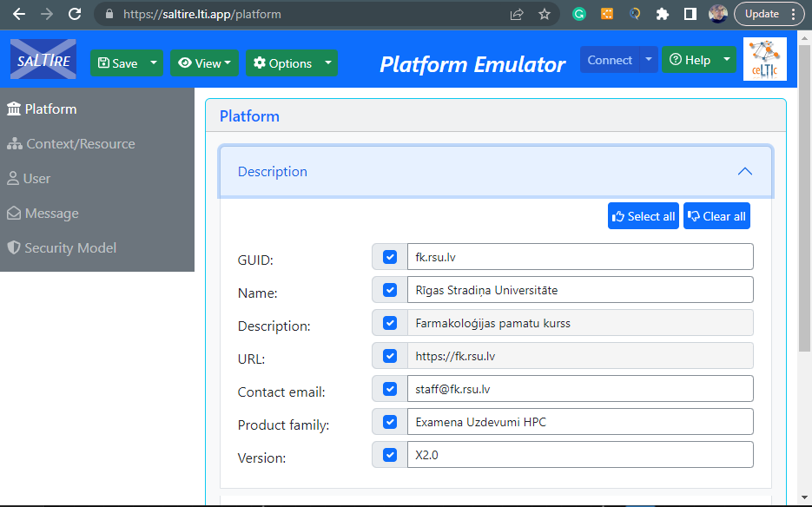Click the Platform panel heading
812x507 pixels.
[249, 116]
